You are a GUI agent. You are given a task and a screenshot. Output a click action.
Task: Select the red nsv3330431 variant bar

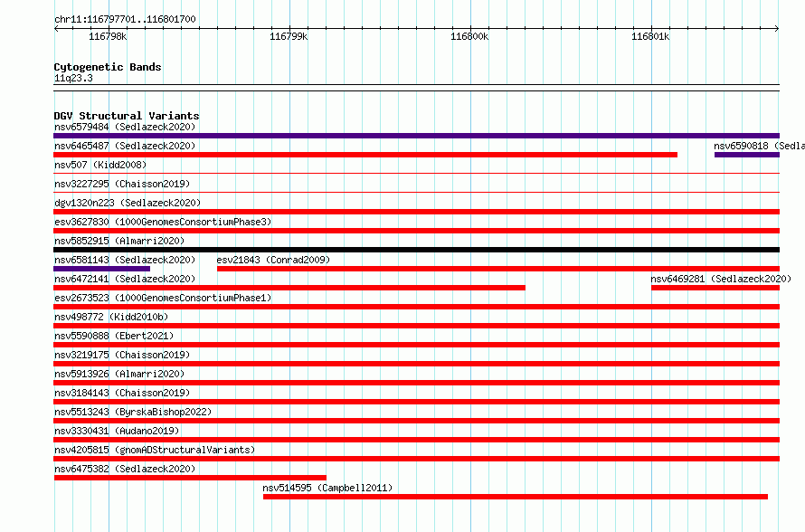click(x=416, y=440)
